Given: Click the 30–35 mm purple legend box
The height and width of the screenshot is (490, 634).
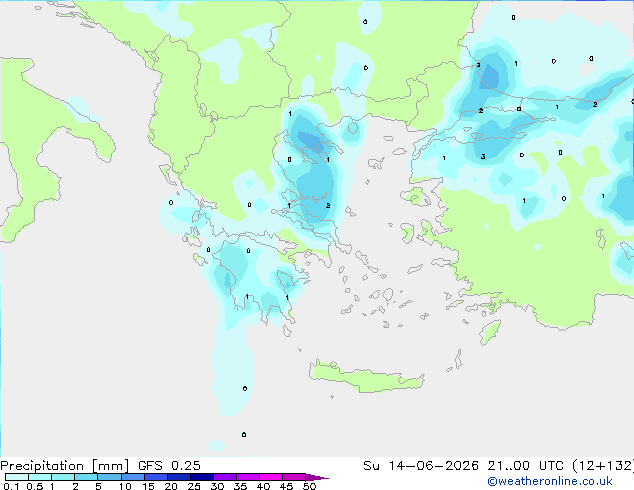Looking at the screenshot, I should 224,477.
